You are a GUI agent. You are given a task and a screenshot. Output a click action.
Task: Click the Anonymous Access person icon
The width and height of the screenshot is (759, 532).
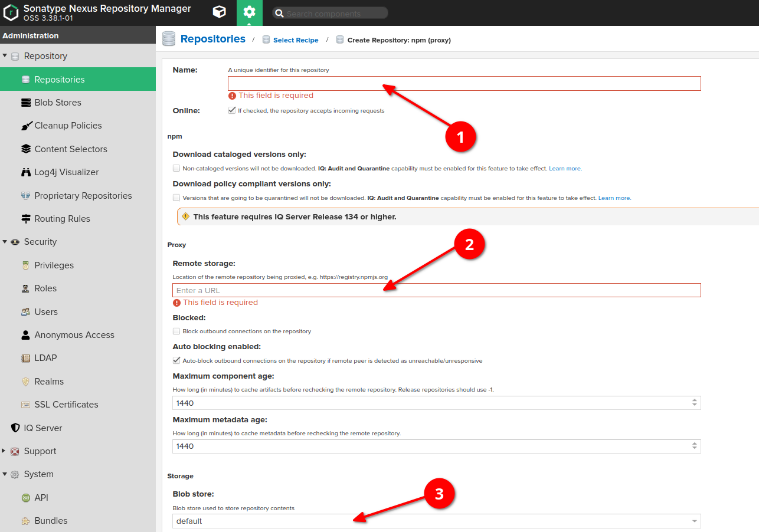25,335
